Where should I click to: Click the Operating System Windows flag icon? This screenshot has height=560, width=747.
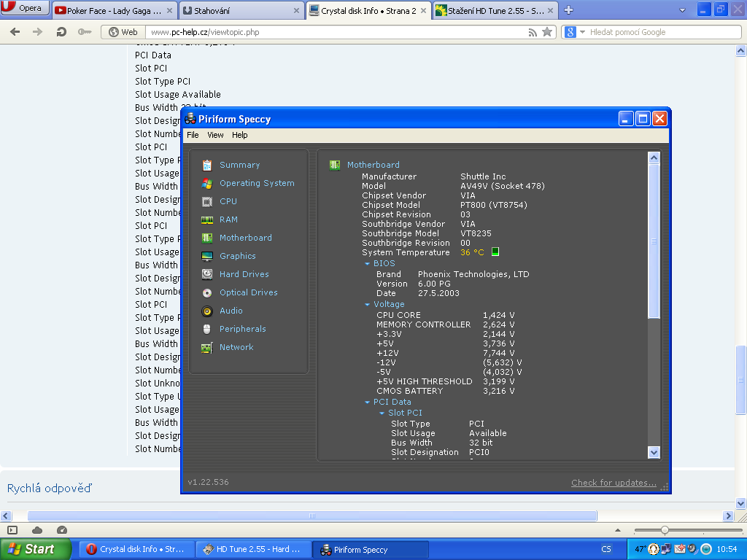pos(206,183)
